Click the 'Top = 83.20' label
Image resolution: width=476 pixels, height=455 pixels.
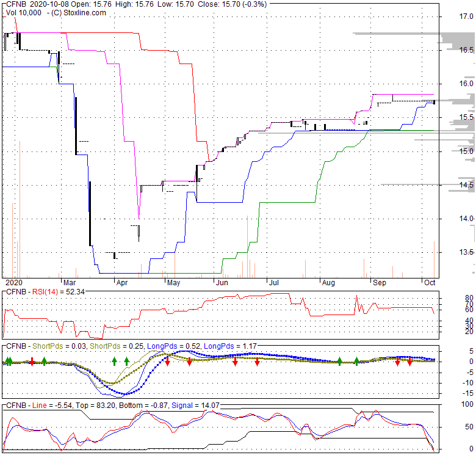96,406
